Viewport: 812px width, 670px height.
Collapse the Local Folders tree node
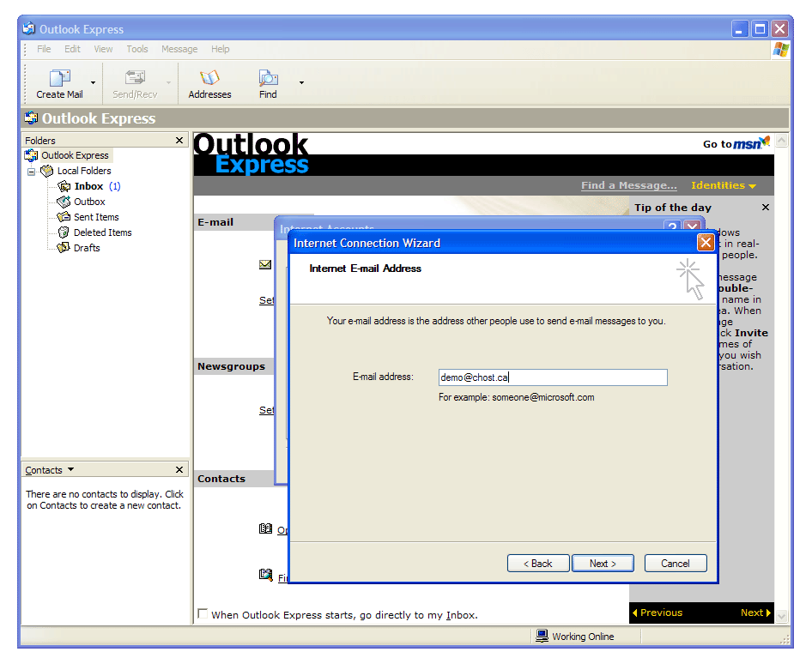click(32, 172)
